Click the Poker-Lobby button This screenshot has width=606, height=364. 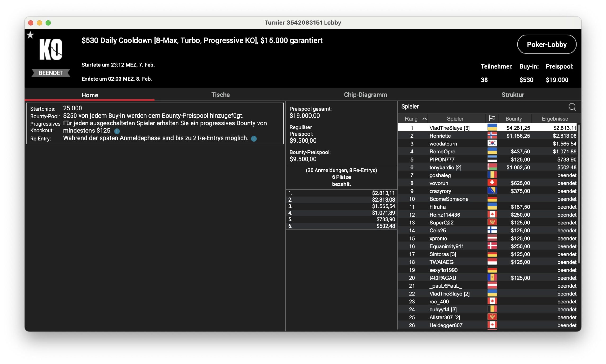[546, 44]
